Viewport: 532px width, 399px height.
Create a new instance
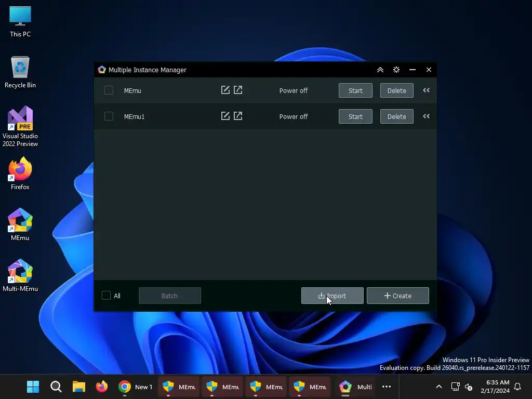(397, 296)
